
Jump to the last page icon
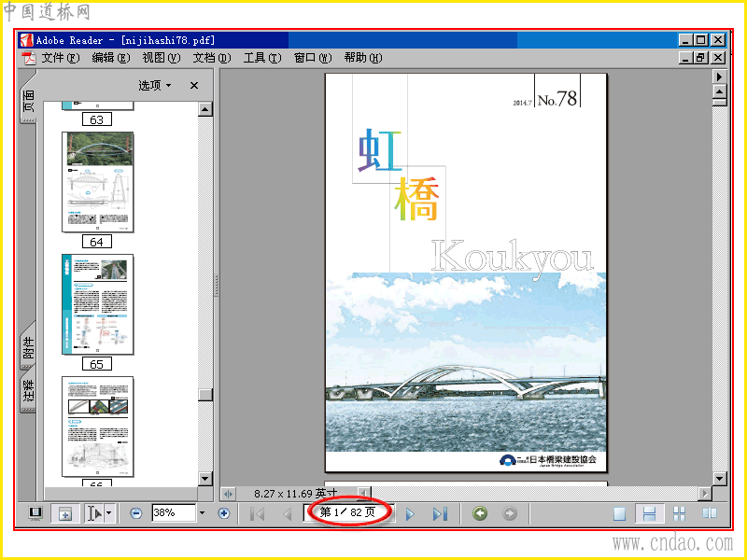(440, 514)
